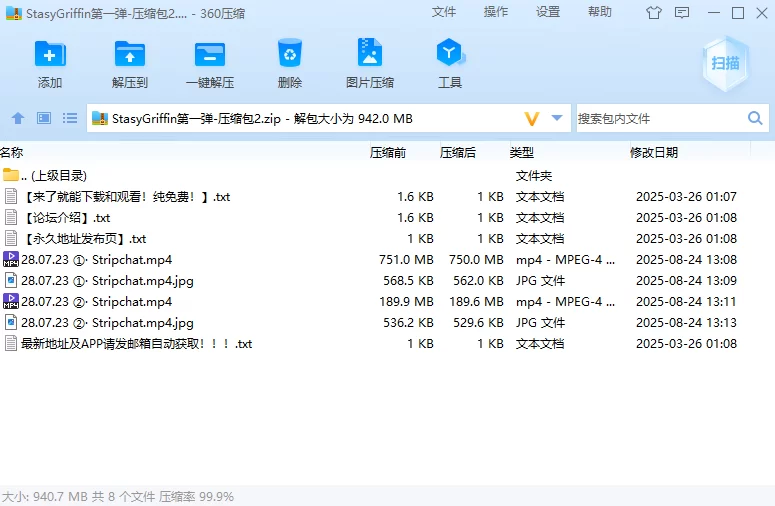Select 最新地址及APP请发邮箱自动获取！！！.txt file
This screenshot has width=775, height=506.
click(x=388, y=343)
